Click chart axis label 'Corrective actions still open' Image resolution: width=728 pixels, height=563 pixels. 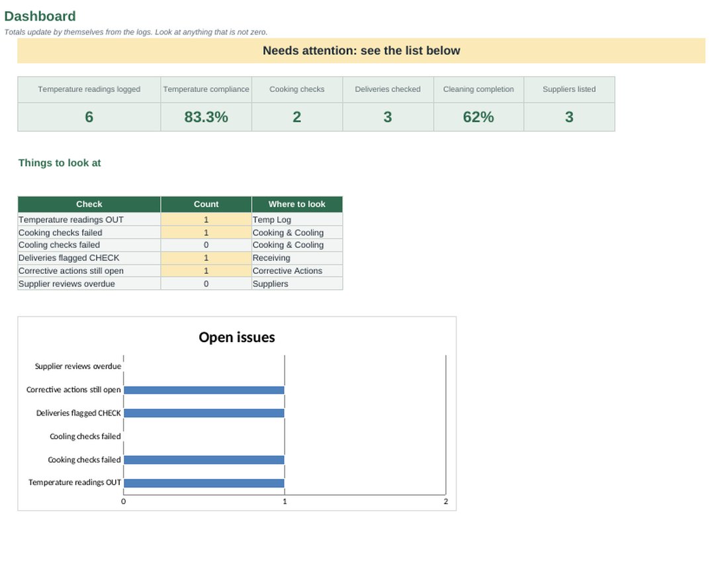click(73, 390)
